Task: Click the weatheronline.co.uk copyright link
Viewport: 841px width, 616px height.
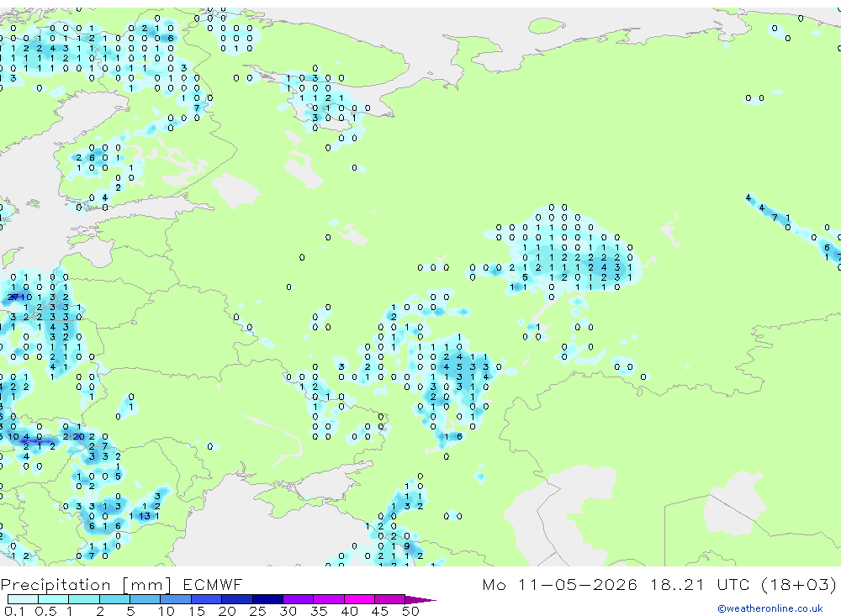Action: (x=770, y=608)
